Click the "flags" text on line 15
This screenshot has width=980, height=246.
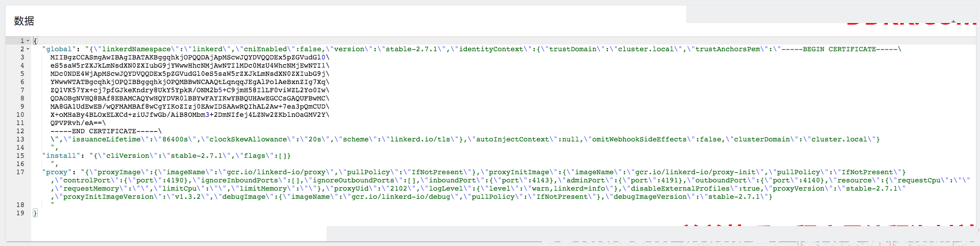pos(254,156)
